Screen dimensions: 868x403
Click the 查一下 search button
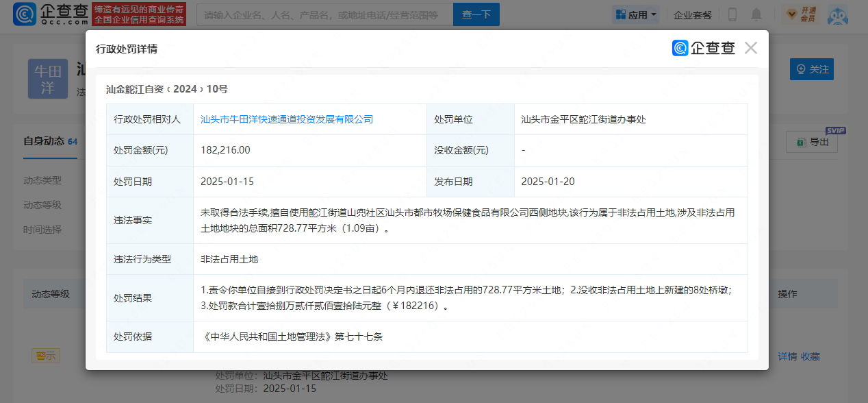pyautogui.click(x=476, y=14)
